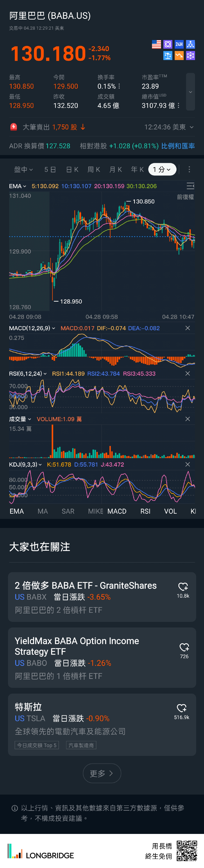The image size is (204, 868).
Task: Add BABX ETF to watchlist
Action: (183, 587)
